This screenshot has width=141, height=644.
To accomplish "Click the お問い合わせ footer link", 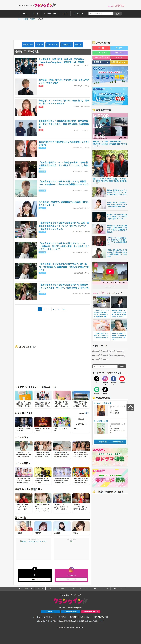I will point(85,617).
